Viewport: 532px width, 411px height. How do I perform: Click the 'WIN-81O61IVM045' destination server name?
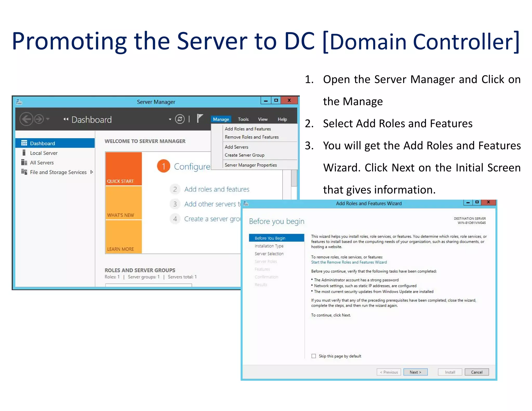pos(471,223)
